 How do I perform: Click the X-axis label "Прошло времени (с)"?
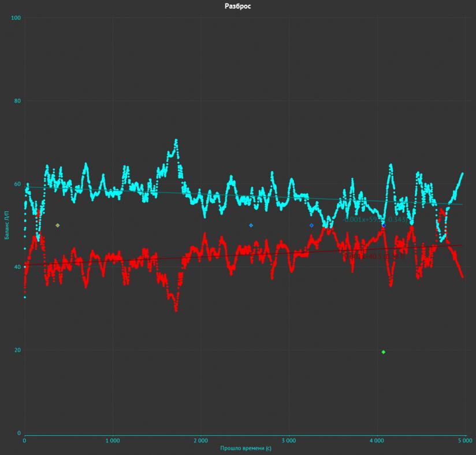(245, 449)
